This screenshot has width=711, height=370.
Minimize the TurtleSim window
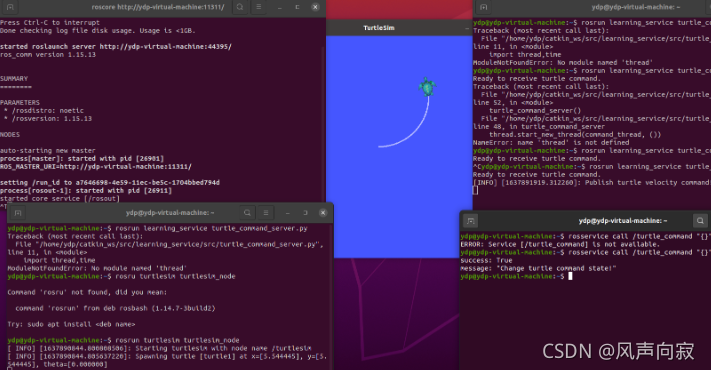point(467,28)
